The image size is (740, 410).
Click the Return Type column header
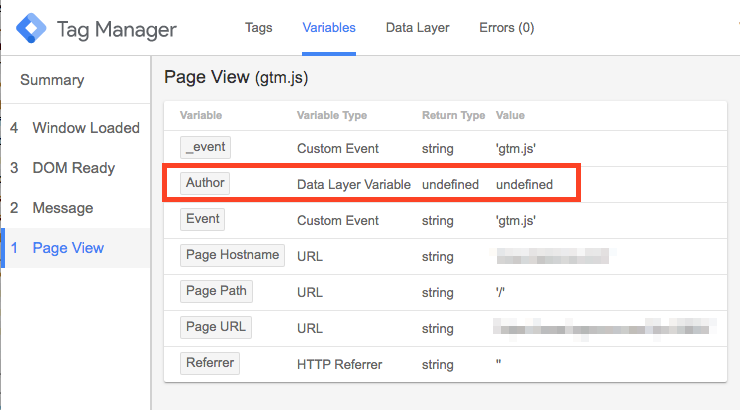click(x=454, y=115)
